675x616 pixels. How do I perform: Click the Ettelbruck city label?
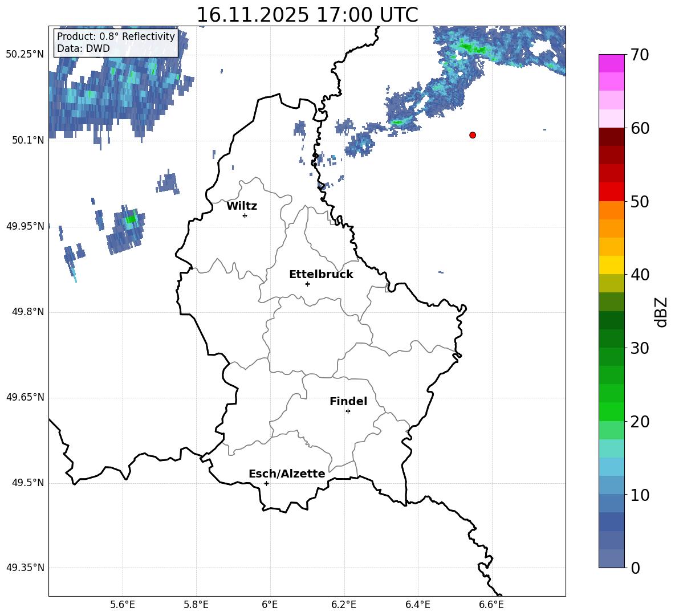321,275
